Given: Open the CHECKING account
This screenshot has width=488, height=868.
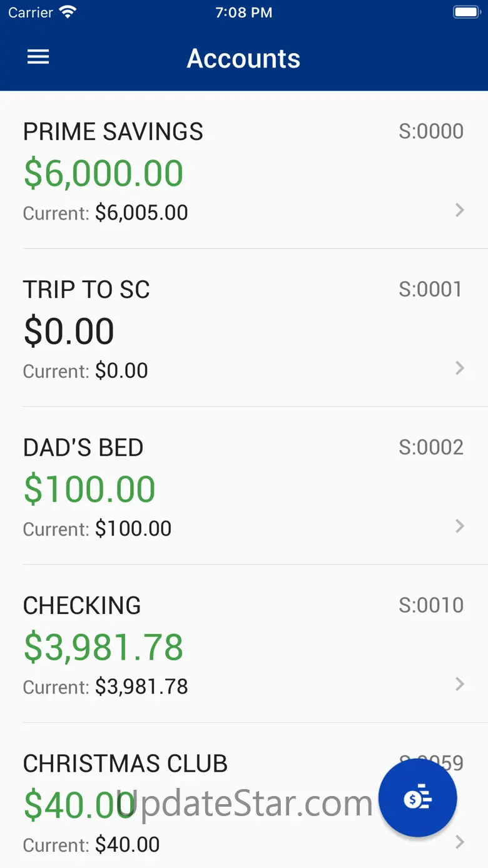Looking at the screenshot, I should tap(82, 606).
